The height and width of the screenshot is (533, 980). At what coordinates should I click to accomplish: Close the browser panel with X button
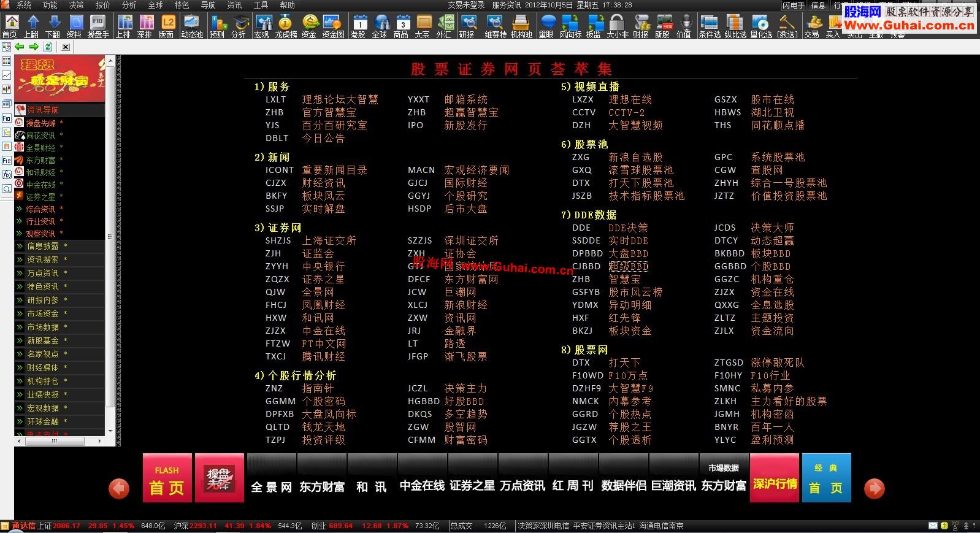(x=66, y=47)
